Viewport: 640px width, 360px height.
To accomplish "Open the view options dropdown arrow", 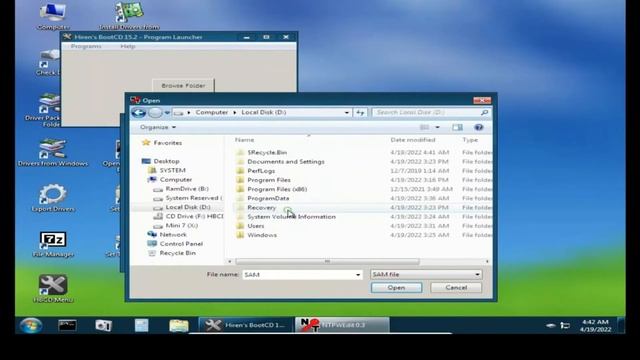I will click(438, 127).
